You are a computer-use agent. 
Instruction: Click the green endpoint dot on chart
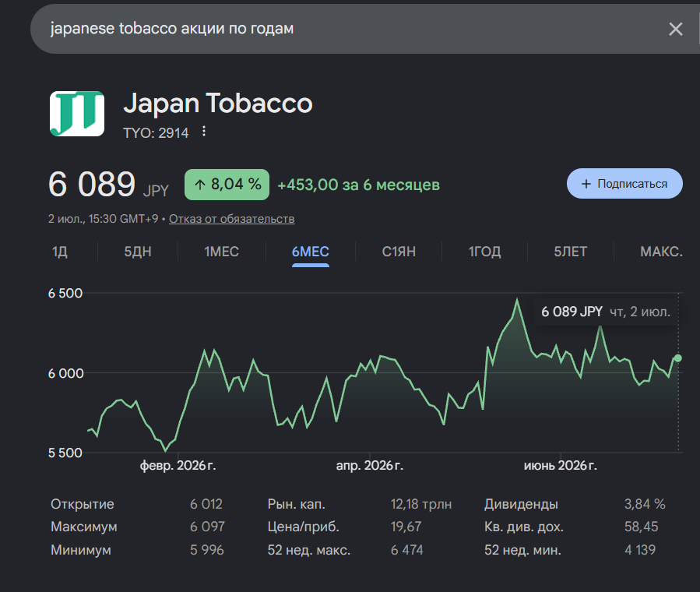click(x=678, y=358)
